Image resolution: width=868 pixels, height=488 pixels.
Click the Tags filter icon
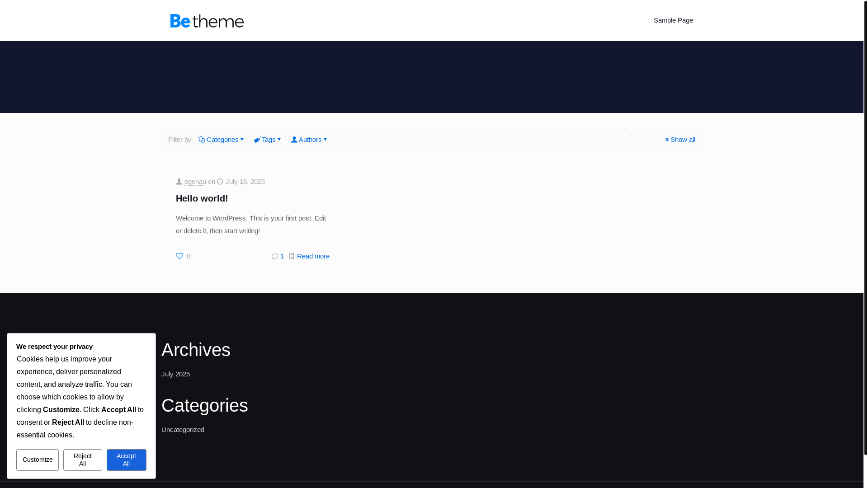257,140
